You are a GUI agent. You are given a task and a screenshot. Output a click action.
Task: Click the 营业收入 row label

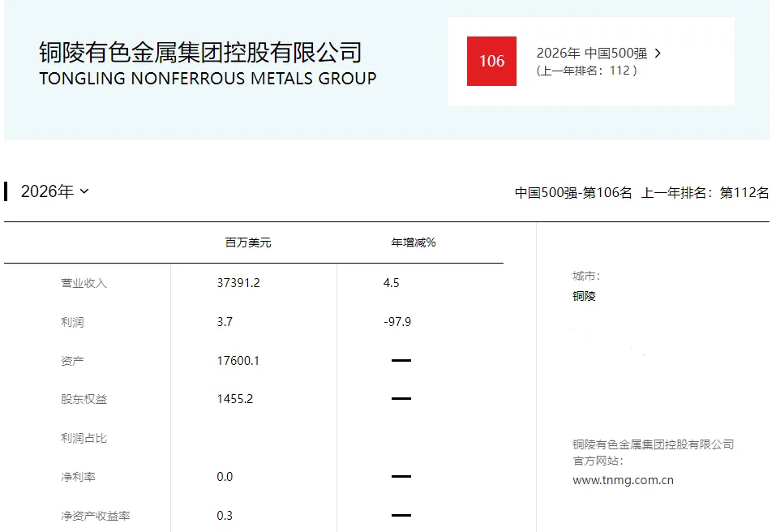[84, 283]
